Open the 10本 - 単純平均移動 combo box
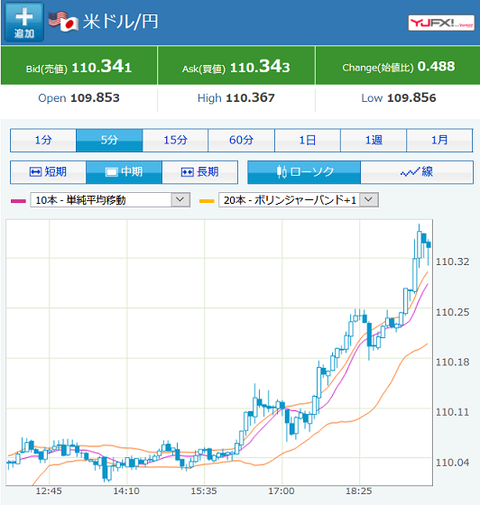This screenshot has width=480, height=505. click(110, 200)
